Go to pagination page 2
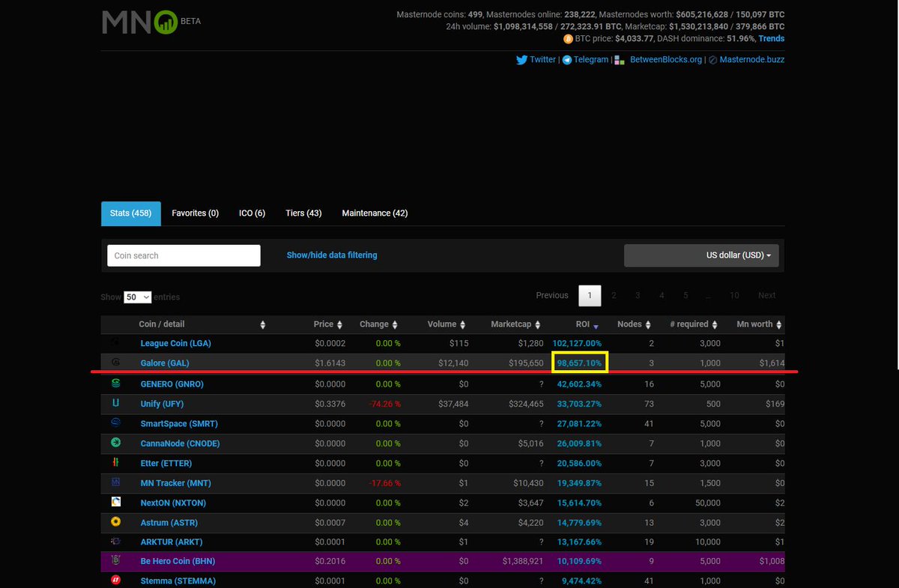Screen dimensions: 899x588 [614, 295]
